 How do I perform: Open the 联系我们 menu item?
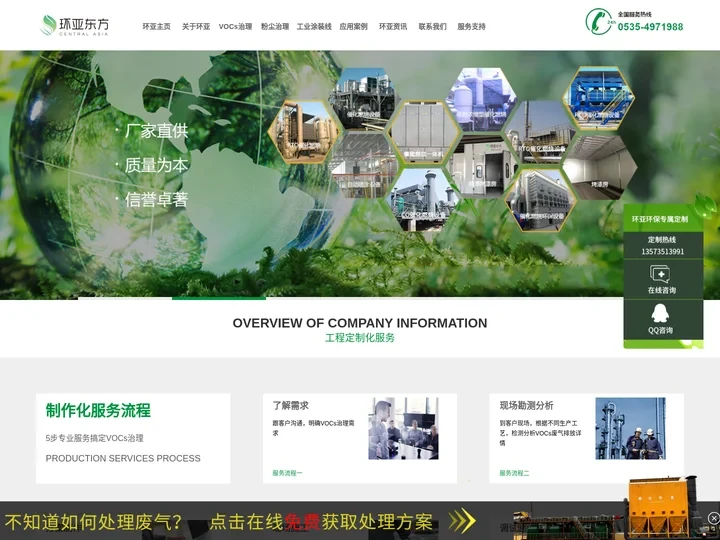pos(432,27)
